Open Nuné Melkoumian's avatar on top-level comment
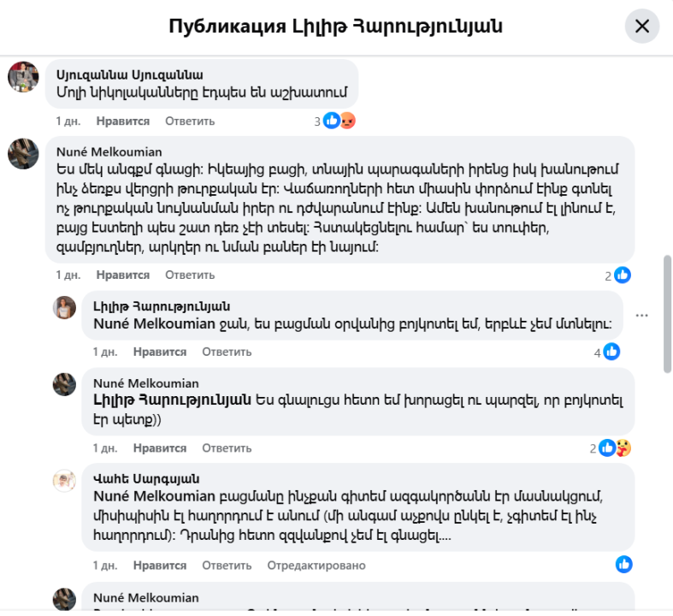673x616 pixels. click(x=23, y=153)
